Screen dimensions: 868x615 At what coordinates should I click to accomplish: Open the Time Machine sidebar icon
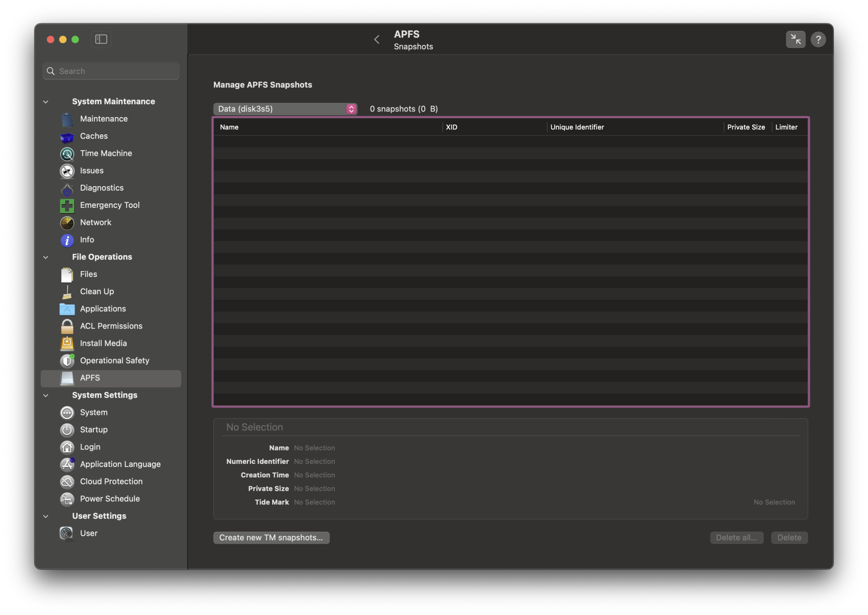[67, 154]
